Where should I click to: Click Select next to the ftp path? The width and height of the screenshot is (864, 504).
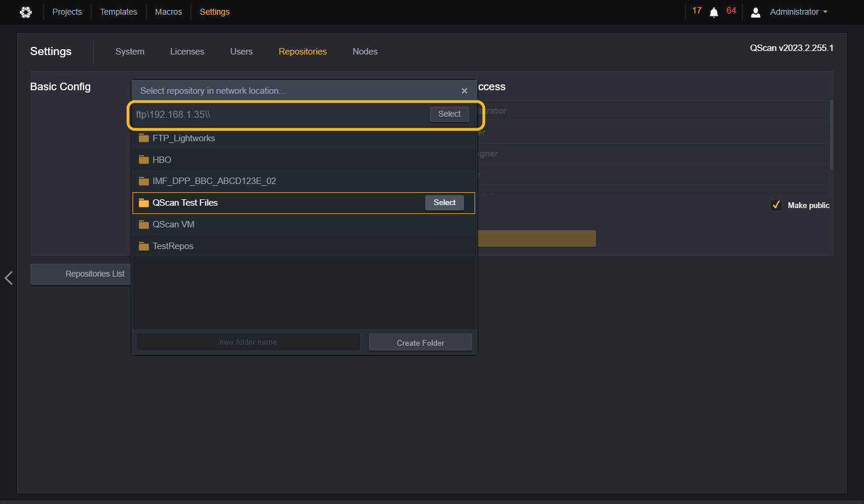point(449,114)
